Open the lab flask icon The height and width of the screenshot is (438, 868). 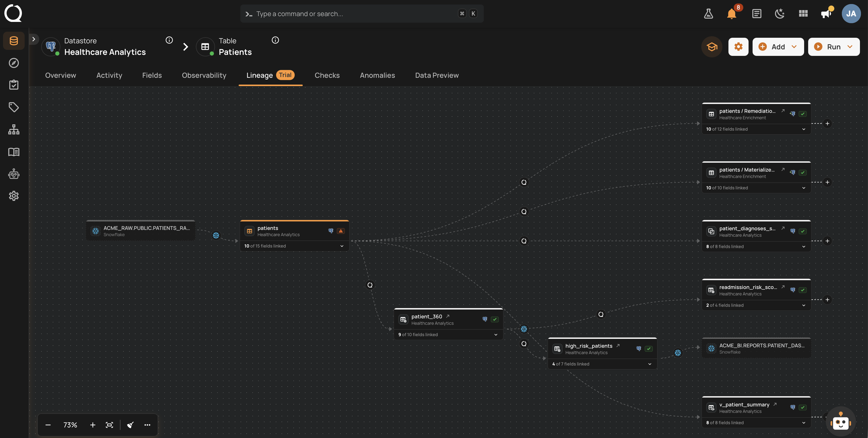[x=708, y=14]
